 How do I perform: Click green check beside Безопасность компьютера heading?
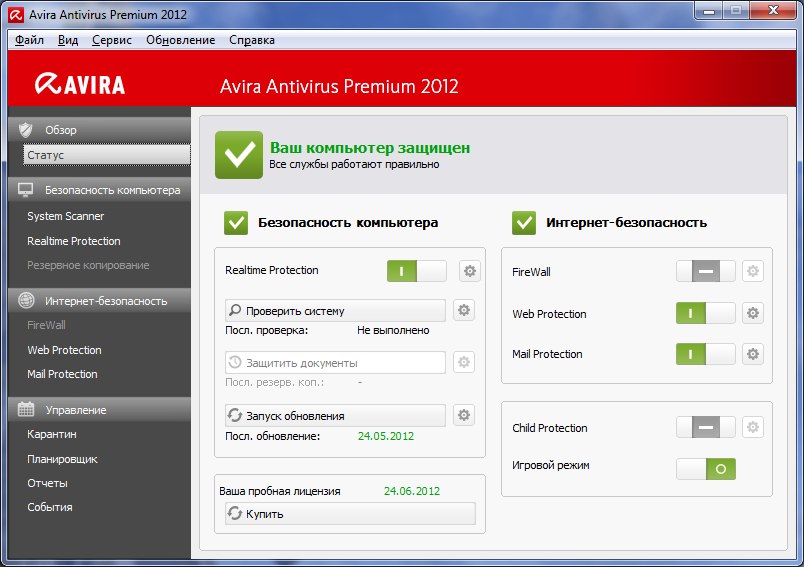pos(236,223)
